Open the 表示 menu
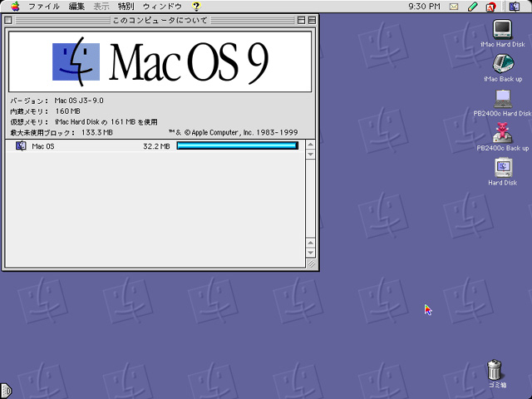Screen dimensions: 532x399 [101, 6]
